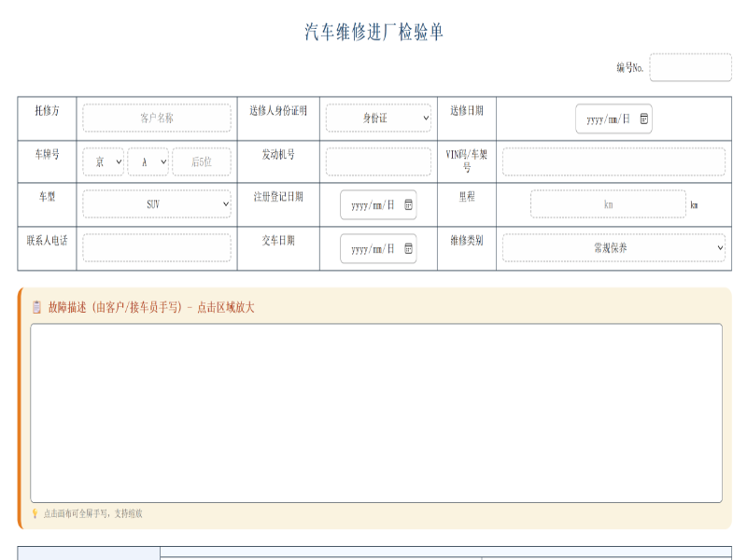Click the 托修方 label cell
This screenshot has width=747, height=560.
tap(48, 119)
